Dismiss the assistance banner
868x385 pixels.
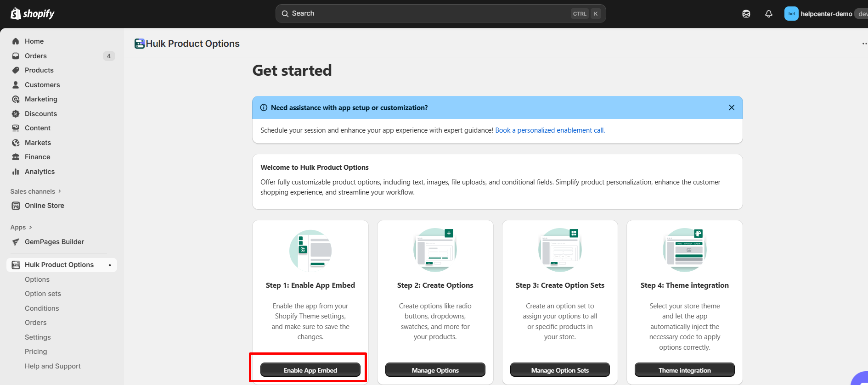point(732,108)
